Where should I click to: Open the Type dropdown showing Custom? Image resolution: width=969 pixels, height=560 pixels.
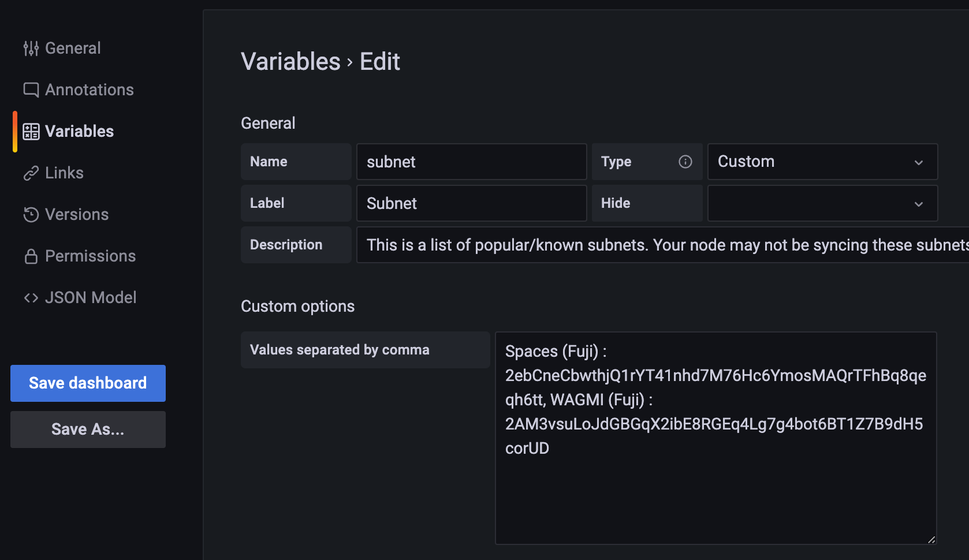(x=822, y=162)
